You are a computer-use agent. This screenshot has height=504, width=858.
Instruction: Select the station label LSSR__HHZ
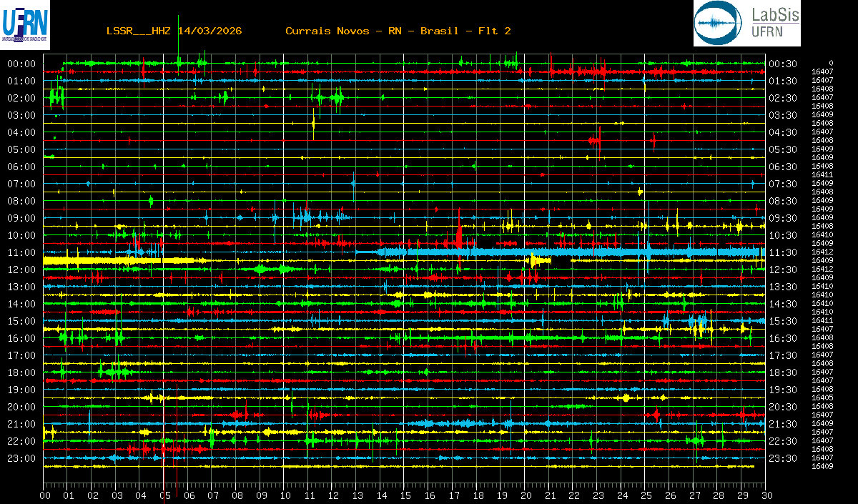139,31
